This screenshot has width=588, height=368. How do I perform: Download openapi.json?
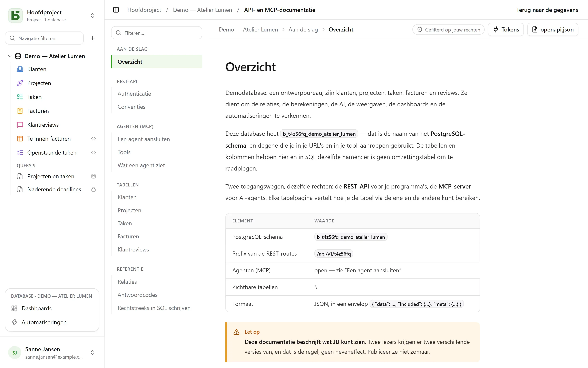tap(552, 30)
